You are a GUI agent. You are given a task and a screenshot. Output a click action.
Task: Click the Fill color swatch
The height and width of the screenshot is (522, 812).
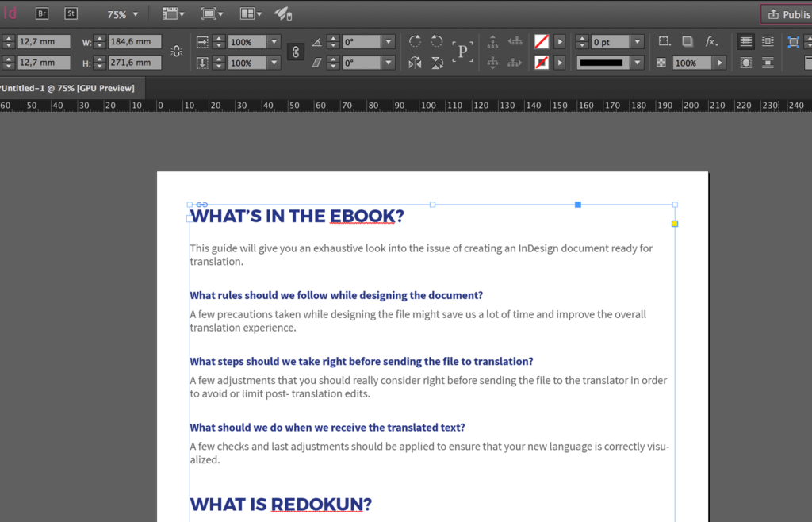(542, 41)
